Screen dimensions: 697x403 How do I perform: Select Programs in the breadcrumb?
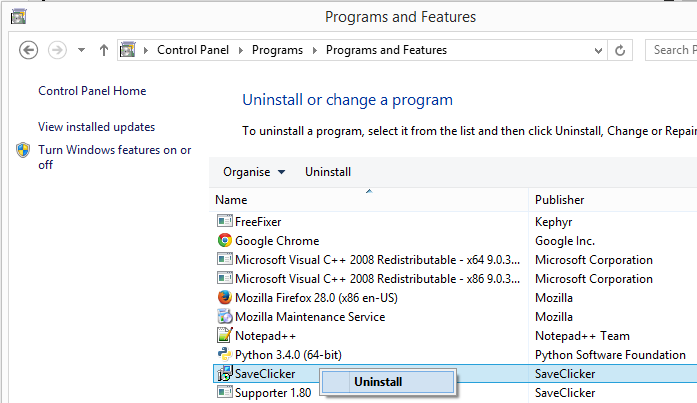click(277, 50)
